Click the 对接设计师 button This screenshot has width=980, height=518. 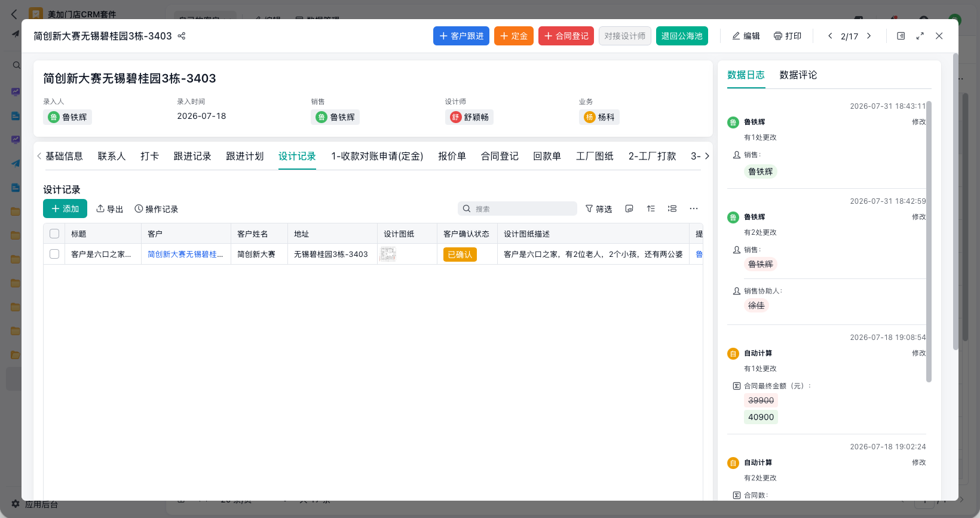tap(625, 36)
